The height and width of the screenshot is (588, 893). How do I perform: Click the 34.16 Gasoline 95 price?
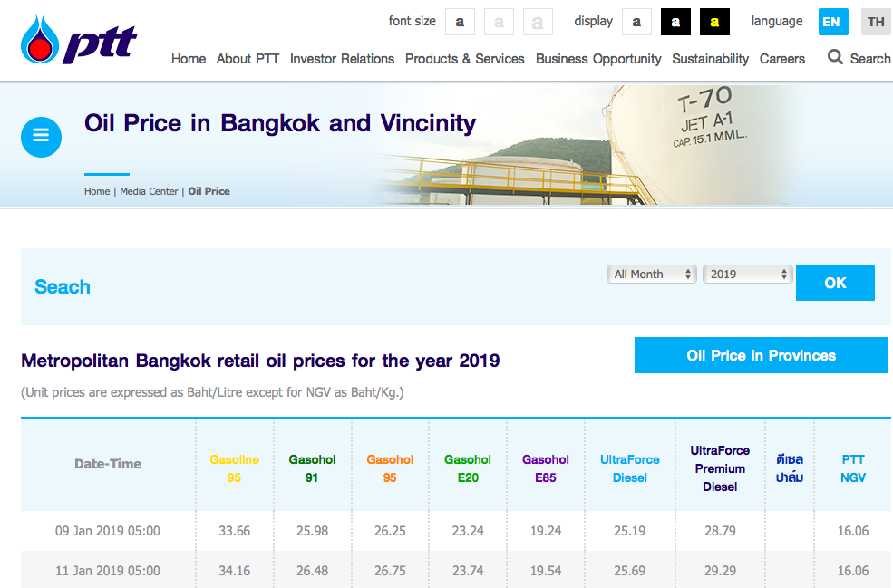point(234,571)
